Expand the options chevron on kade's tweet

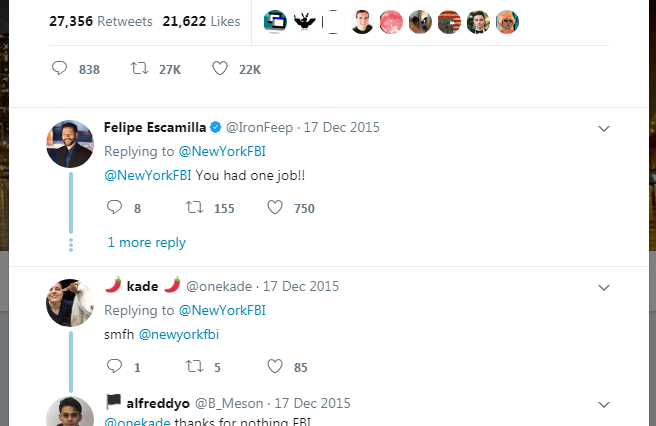[603, 287]
